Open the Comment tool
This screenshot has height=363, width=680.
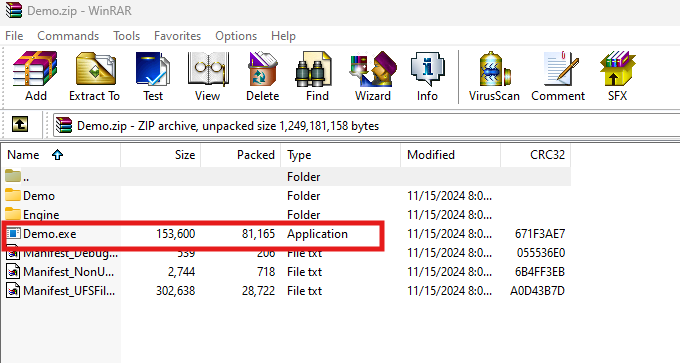click(558, 76)
